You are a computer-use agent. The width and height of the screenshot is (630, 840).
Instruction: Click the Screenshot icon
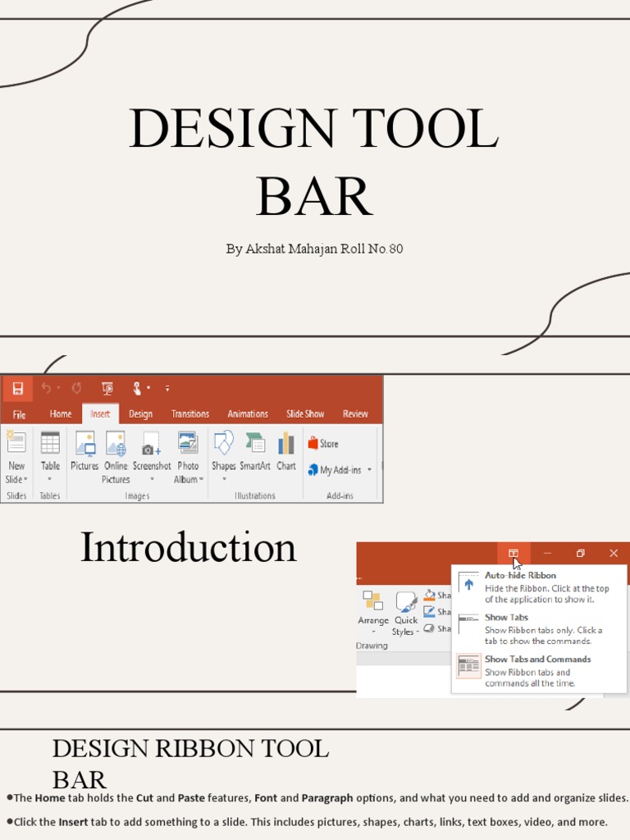tap(151, 443)
